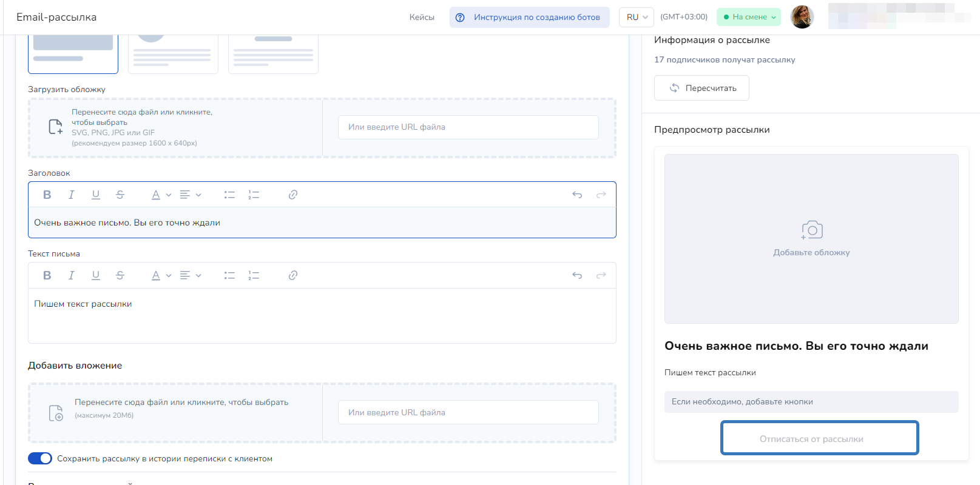Toggle Сохранить рассылку в истории переписки switch

(x=40, y=458)
